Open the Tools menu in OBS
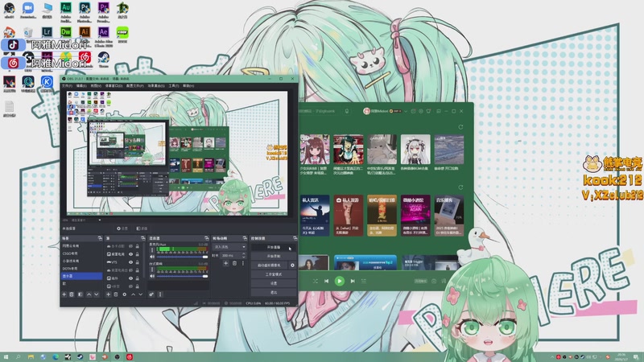 [x=174, y=86]
